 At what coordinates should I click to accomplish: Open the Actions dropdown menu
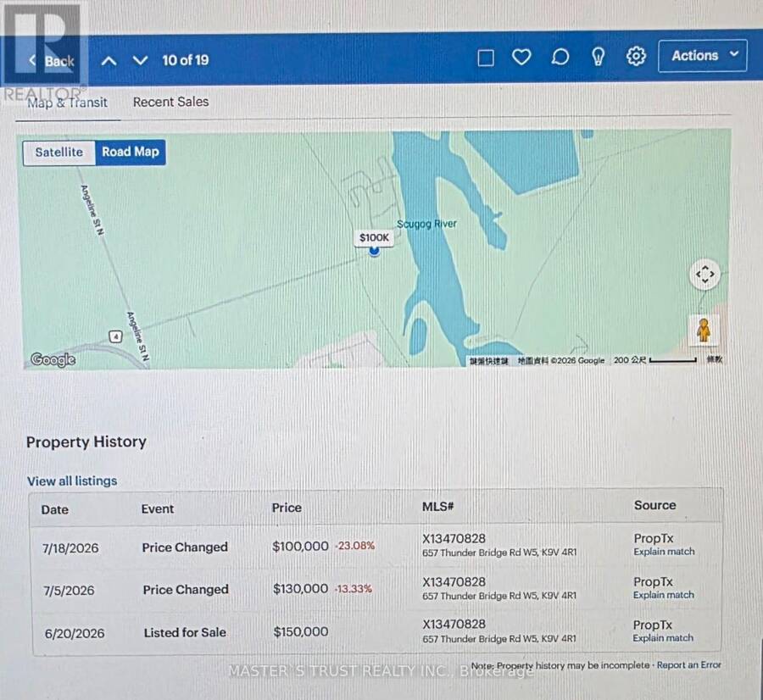(x=703, y=56)
